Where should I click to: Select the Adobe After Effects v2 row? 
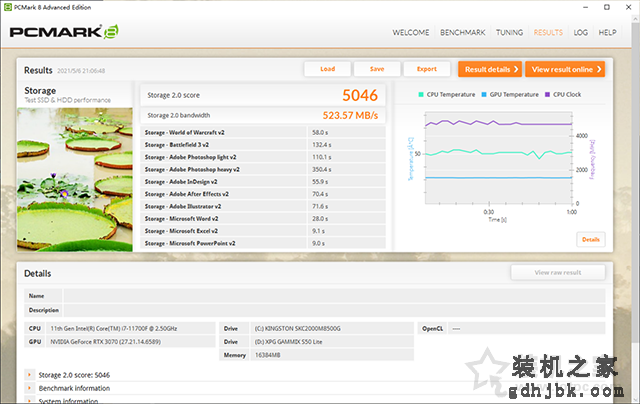[x=263, y=194]
